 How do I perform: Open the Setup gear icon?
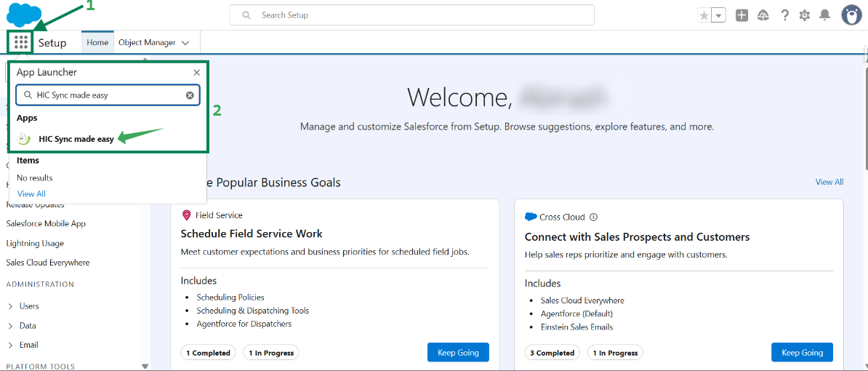point(805,15)
